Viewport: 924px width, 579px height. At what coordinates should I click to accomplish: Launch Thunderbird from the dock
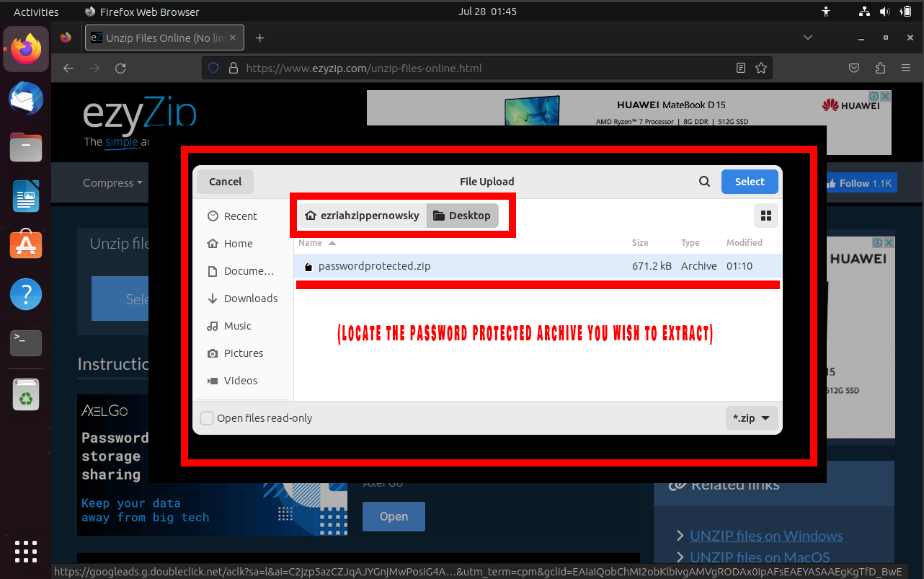coord(25,99)
